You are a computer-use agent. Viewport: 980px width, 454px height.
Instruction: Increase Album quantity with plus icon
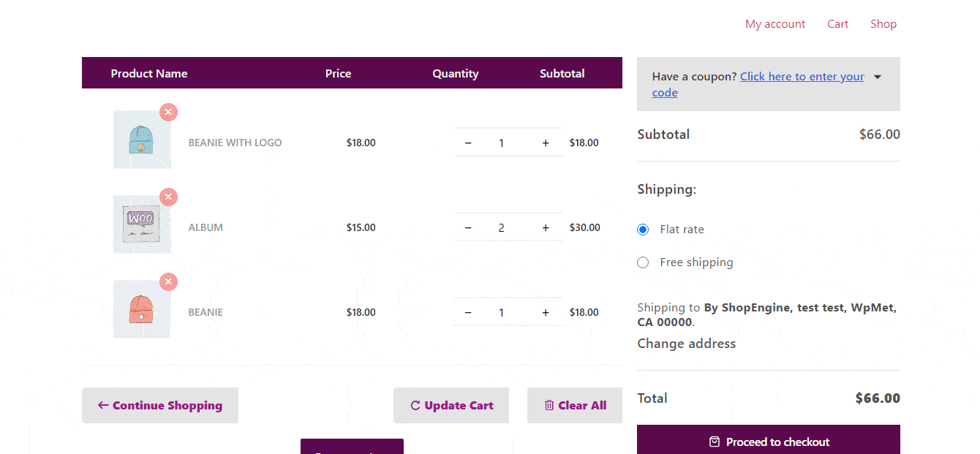[546, 228]
